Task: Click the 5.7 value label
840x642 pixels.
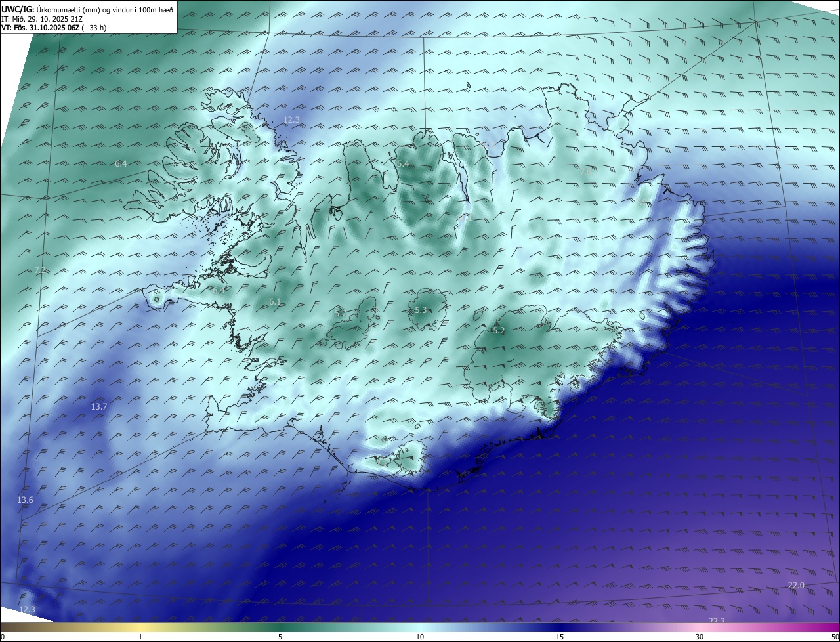Action: pyautogui.click(x=341, y=314)
